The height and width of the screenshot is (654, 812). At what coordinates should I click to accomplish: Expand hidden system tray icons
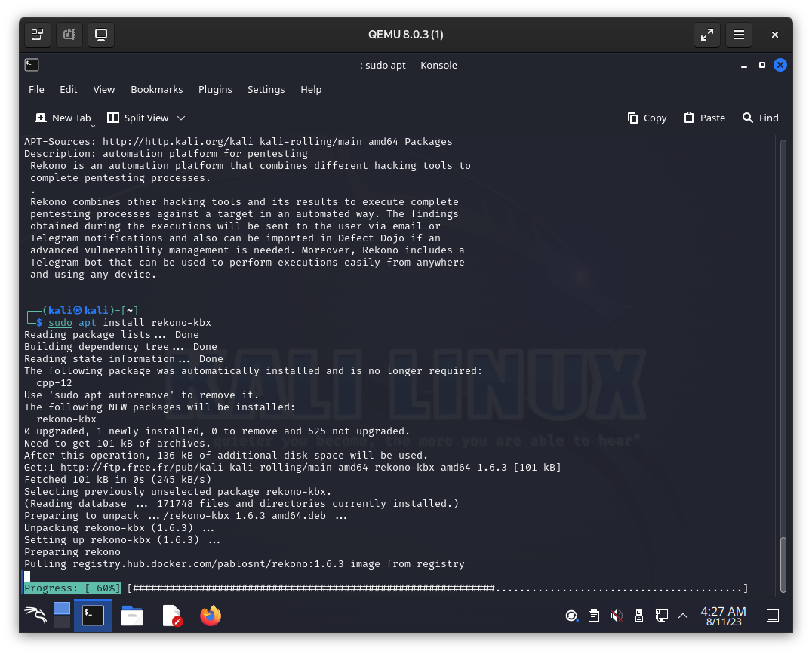[x=683, y=616]
